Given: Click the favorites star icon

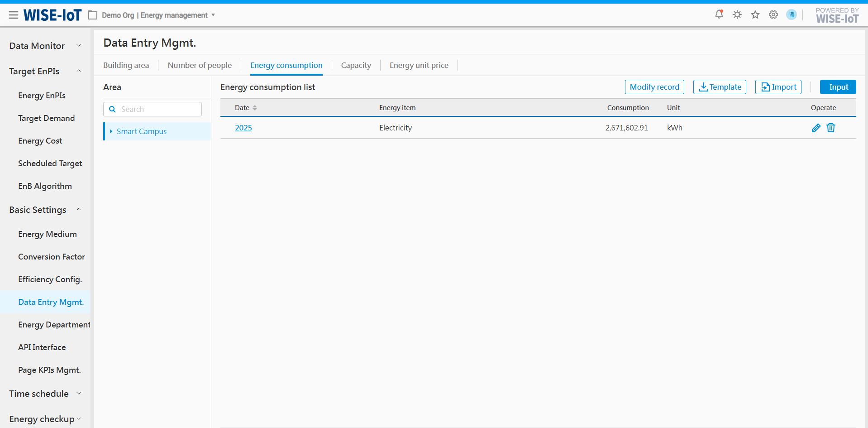Looking at the screenshot, I should click(x=755, y=15).
